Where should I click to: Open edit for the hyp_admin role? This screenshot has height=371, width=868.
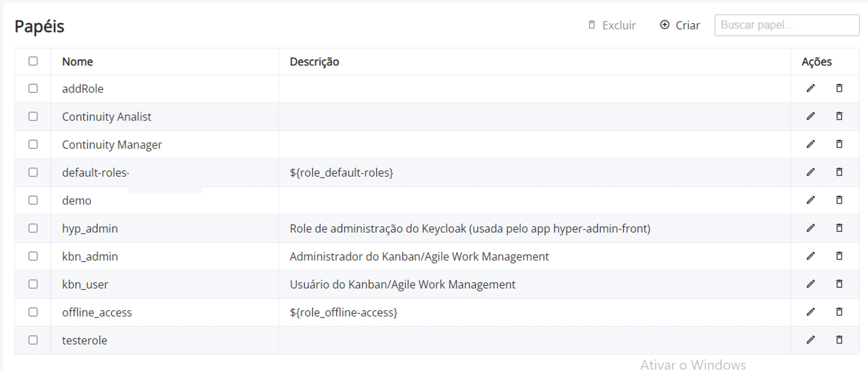coord(811,228)
